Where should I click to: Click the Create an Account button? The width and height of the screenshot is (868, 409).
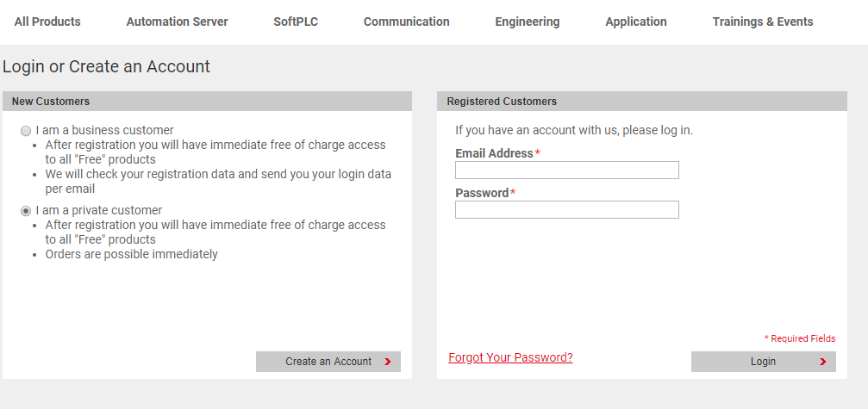(328, 362)
